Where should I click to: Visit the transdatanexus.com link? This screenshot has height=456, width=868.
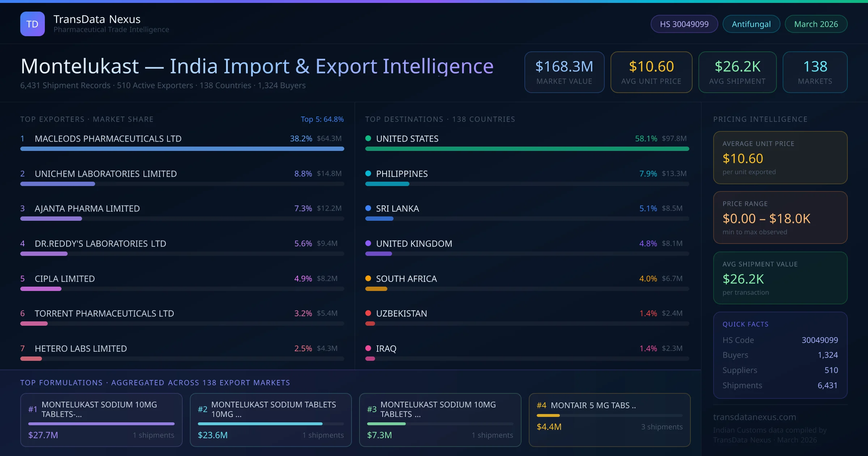coord(754,417)
